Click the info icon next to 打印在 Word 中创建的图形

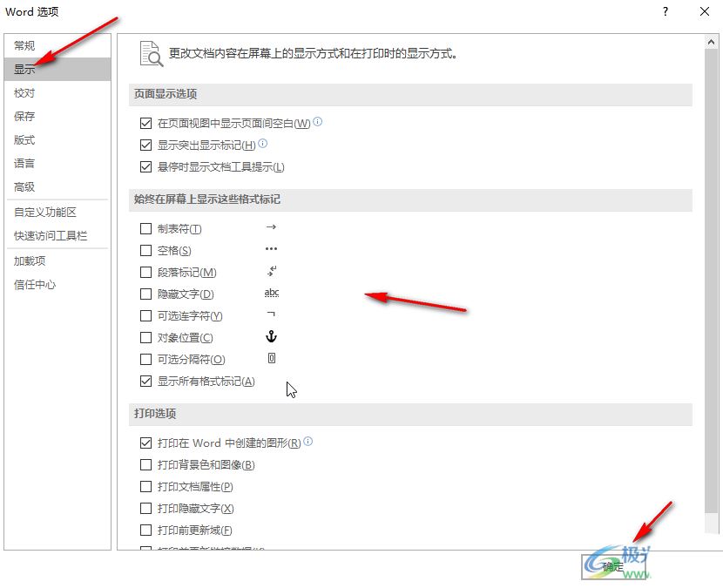click(x=308, y=442)
